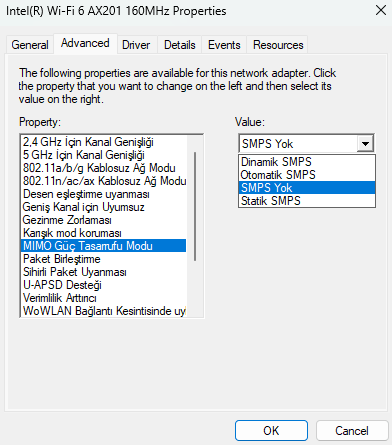Open the Events tab

coord(224,45)
